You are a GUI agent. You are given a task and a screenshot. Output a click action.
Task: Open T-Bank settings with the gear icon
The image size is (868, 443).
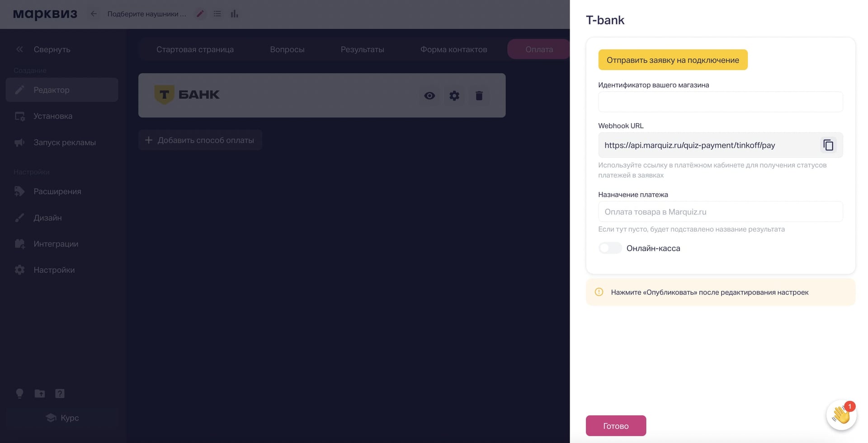click(454, 96)
